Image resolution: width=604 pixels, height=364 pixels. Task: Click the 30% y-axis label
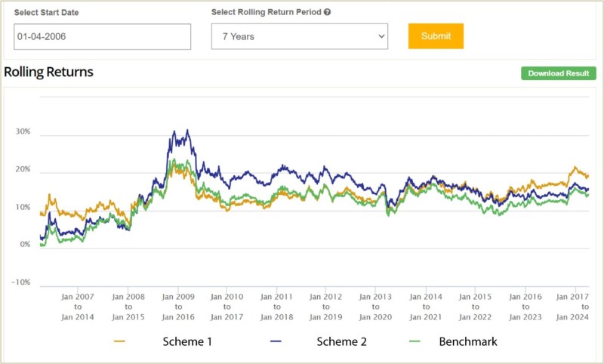coord(23,131)
